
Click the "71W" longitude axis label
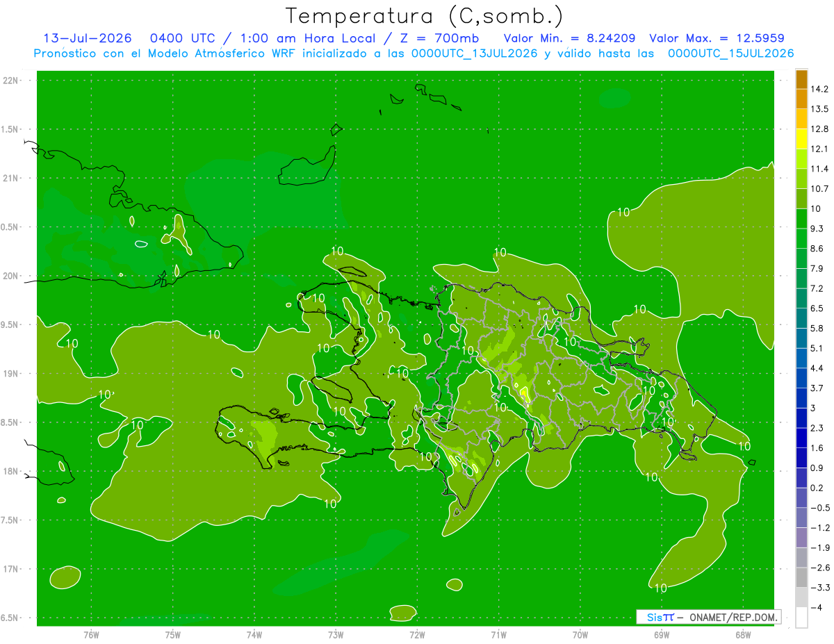point(498,634)
